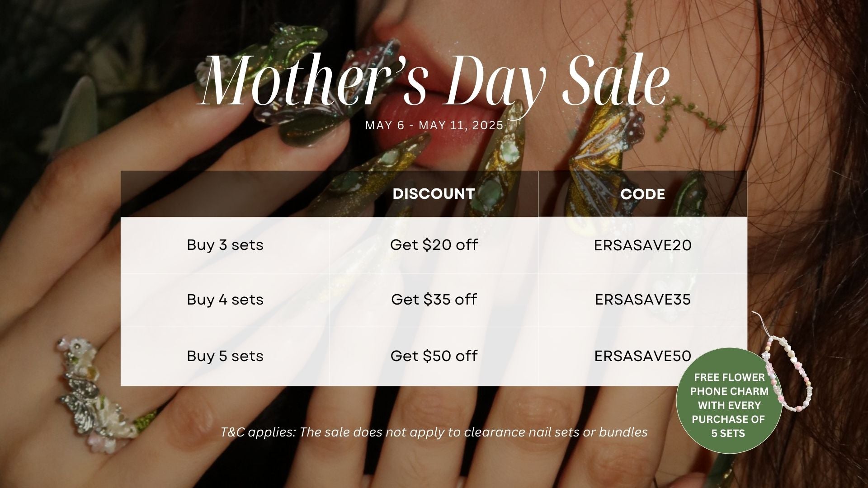This screenshot has width=868, height=488.
Task: Click the Get $50 off cell
Action: tap(434, 356)
